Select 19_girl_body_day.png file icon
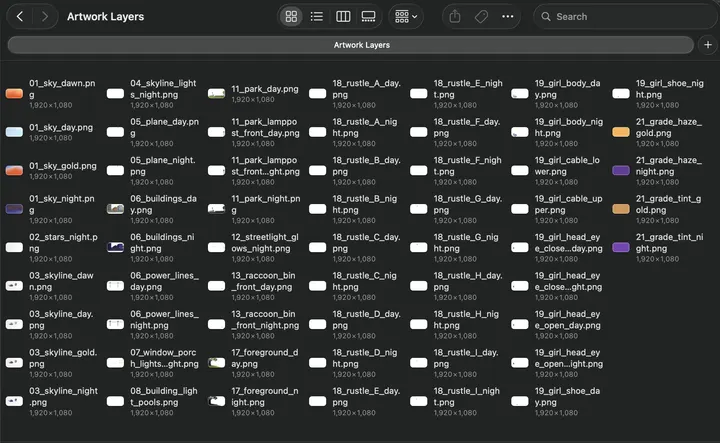The image size is (720, 443). [x=520, y=94]
